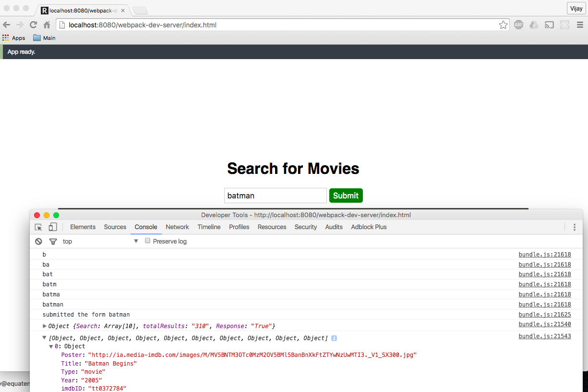588x392 pixels.
Task: Open the Adblock Plus extension icon
Action: point(518,25)
